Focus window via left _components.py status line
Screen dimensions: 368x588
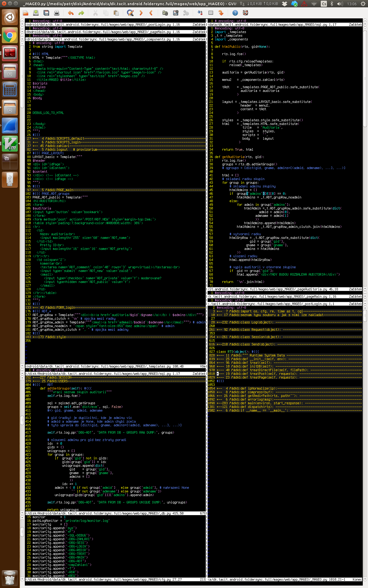pos(116,39)
